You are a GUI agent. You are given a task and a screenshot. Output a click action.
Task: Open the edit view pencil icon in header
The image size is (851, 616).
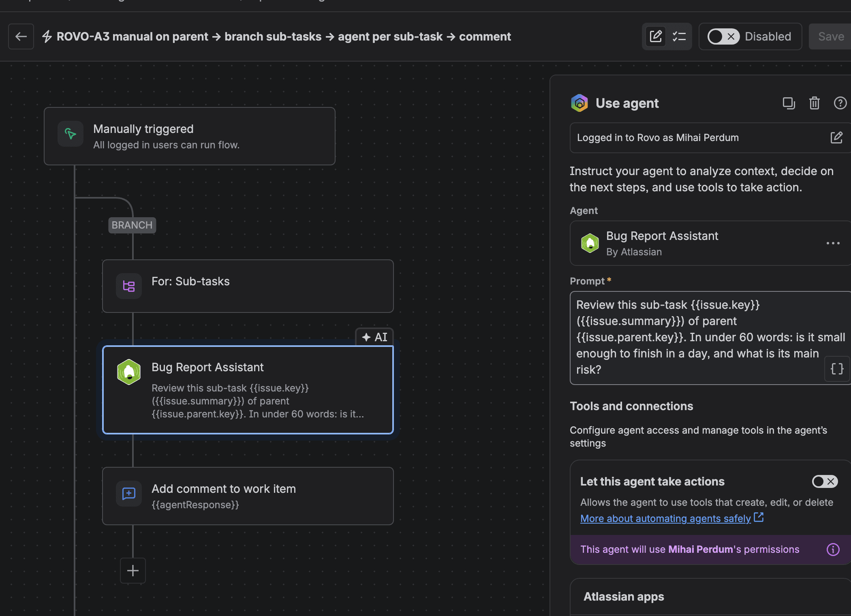coord(656,36)
